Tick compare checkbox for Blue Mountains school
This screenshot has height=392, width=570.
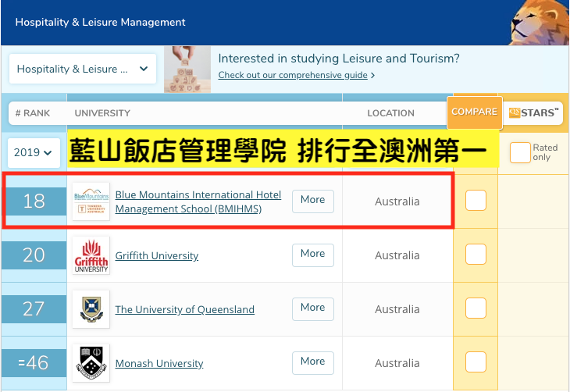[x=476, y=201]
